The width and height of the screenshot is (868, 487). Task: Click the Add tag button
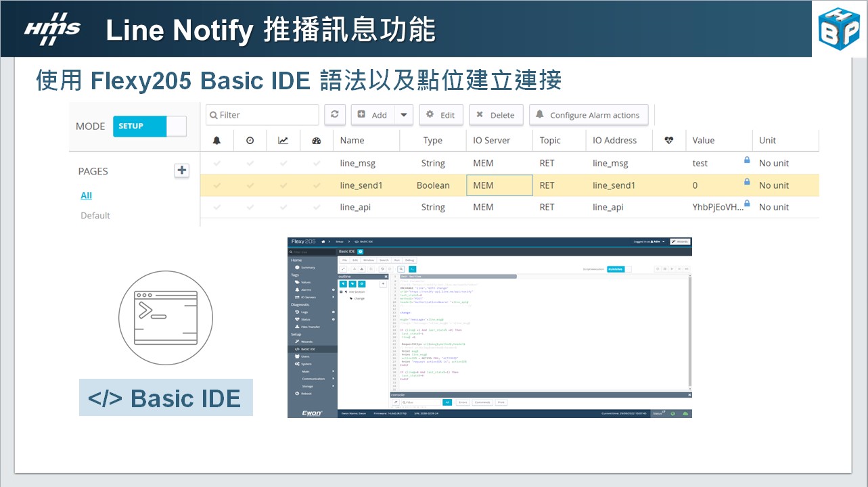tap(373, 115)
